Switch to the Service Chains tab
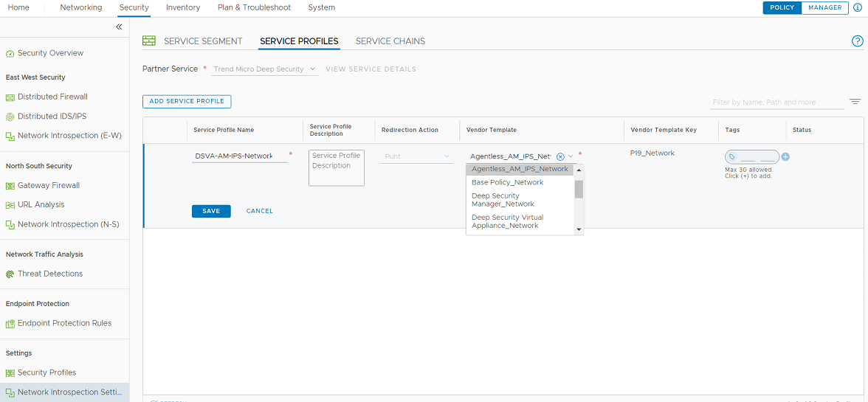 click(x=390, y=41)
